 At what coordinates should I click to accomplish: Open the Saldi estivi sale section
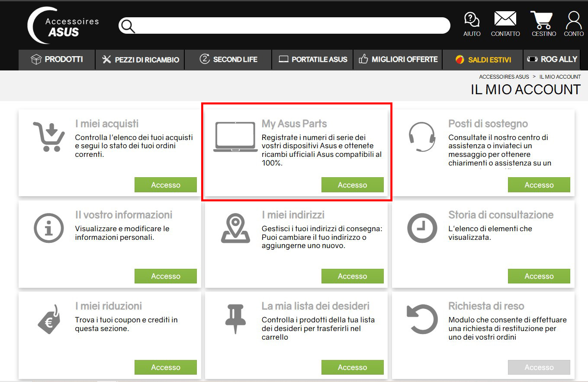point(483,59)
